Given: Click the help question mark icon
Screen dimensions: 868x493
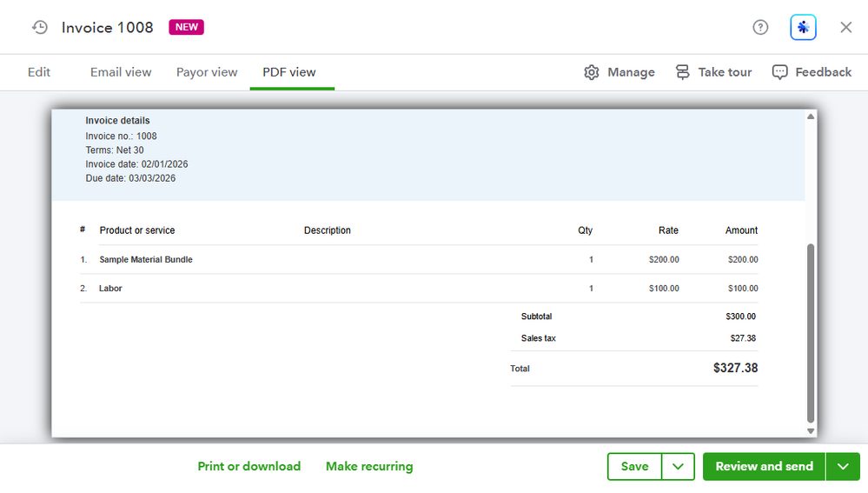Looking at the screenshot, I should [760, 28].
